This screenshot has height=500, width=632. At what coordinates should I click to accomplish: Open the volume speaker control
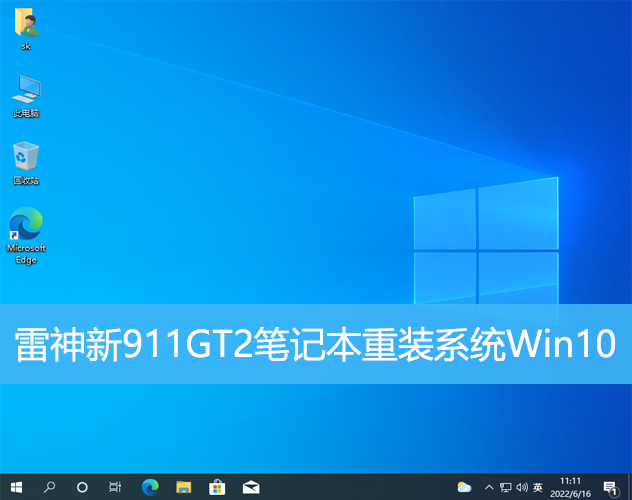click(x=522, y=487)
